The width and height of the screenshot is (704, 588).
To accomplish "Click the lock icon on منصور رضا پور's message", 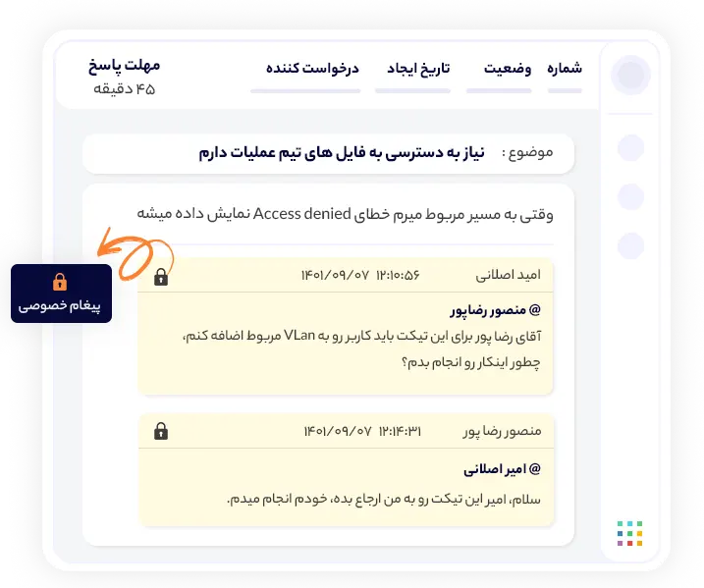I will [161, 430].
